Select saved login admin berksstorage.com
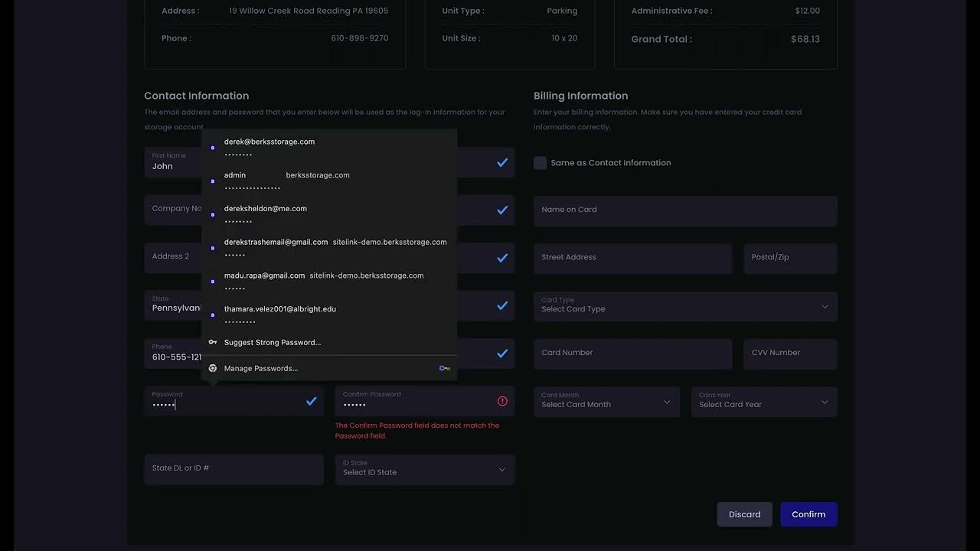 [x=329, y=181]
